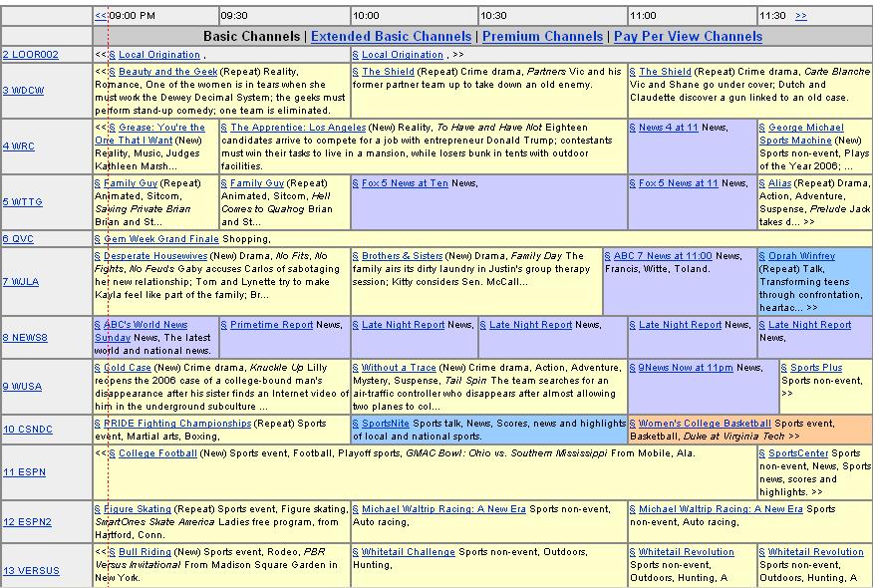Open the Fox 5 News at Ten link
873x588 pixels.
coord(405,183)
